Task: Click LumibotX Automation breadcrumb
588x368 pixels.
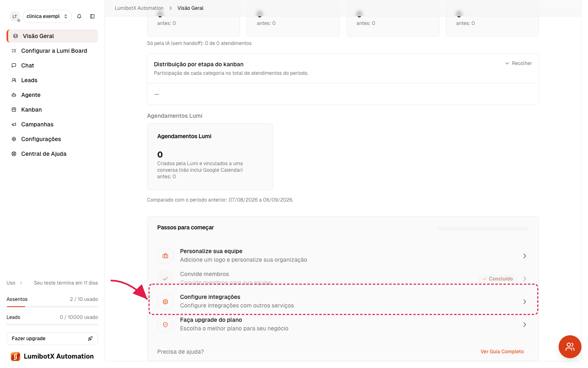Action: click(x=139, y=8)
